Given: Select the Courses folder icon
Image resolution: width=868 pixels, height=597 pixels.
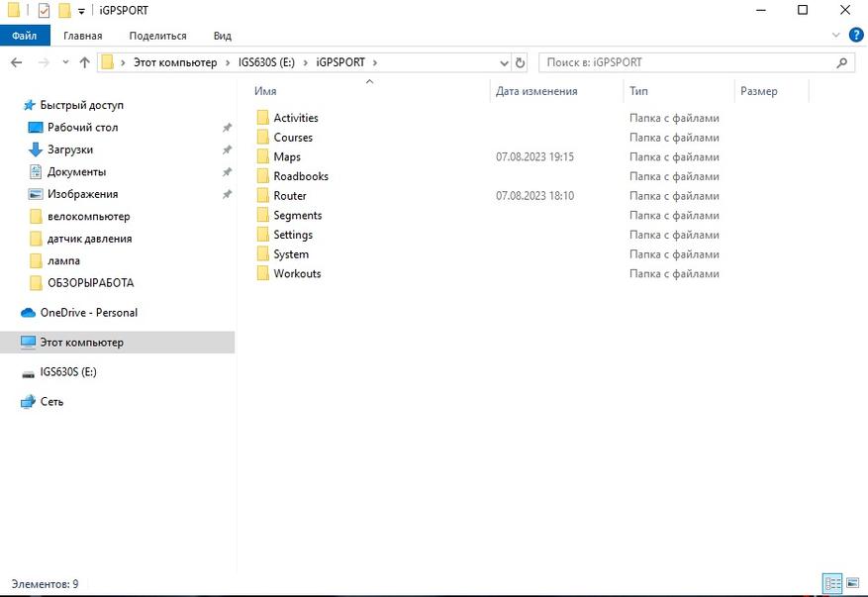Looking at the screenshot, I should [x=263, y=137].
